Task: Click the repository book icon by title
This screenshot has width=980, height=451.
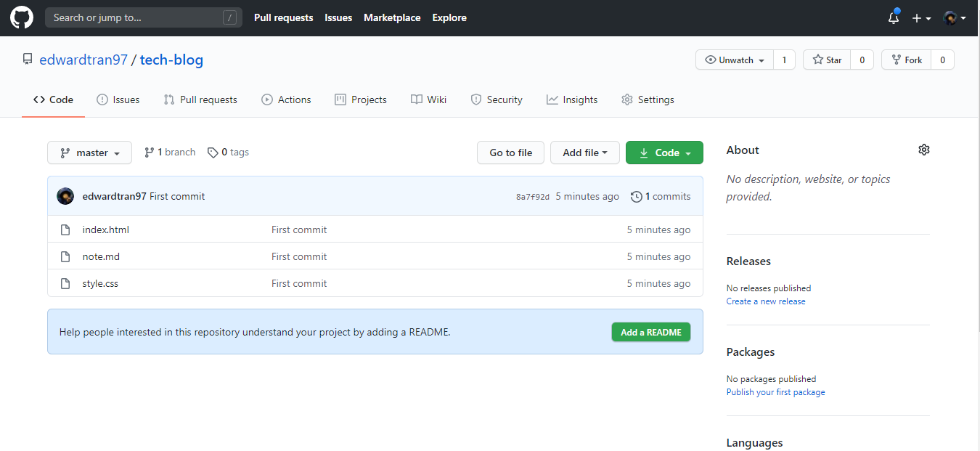Action: tap(28, 60)
